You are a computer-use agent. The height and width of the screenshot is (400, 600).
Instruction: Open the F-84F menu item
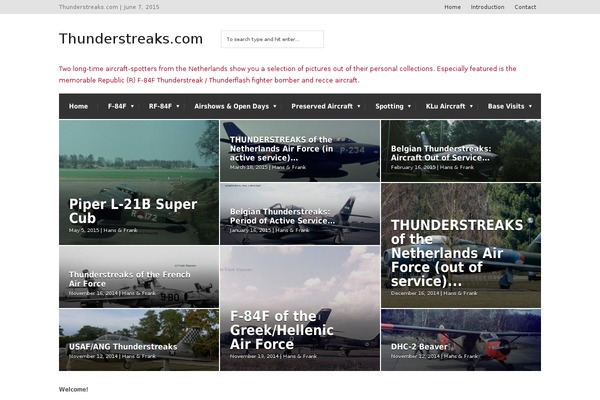117,106
